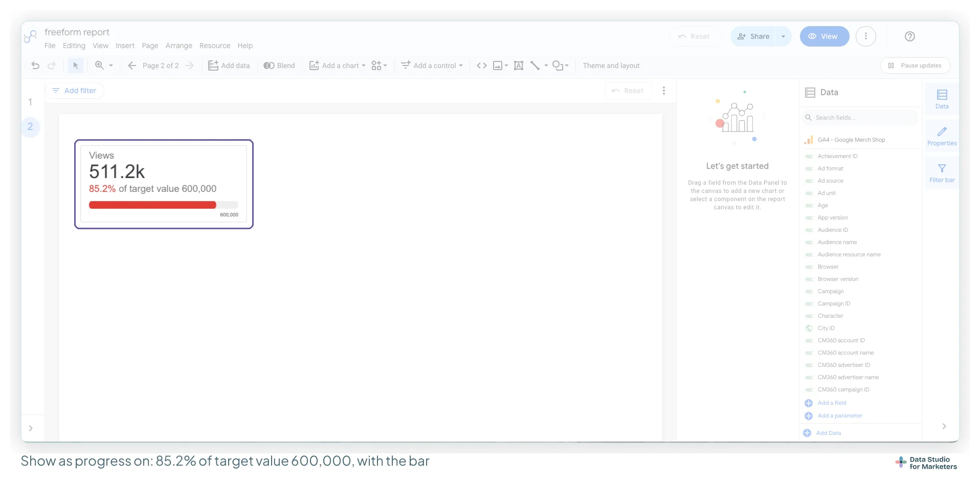Open the Share dropdown arrow
The width and height of the screenshot is (980, 481).
(x=783, y=36)
